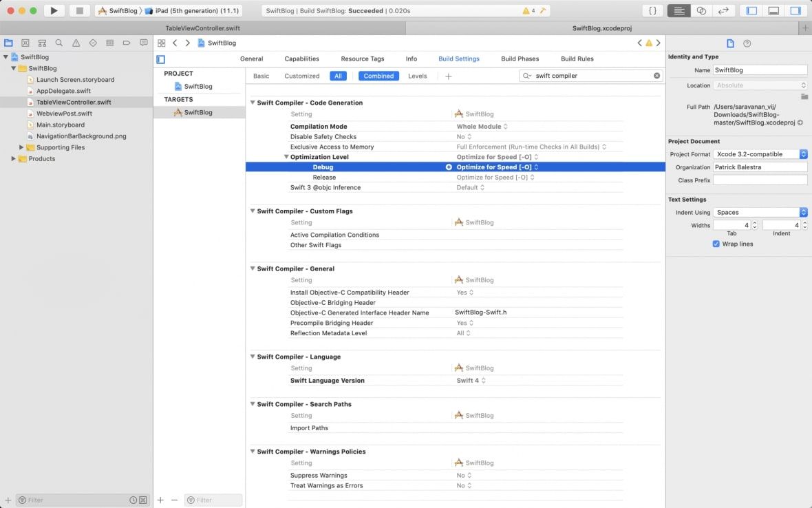Go forward in editor history
This screenshot has width=812, height=508.
[x=187, y=43]
